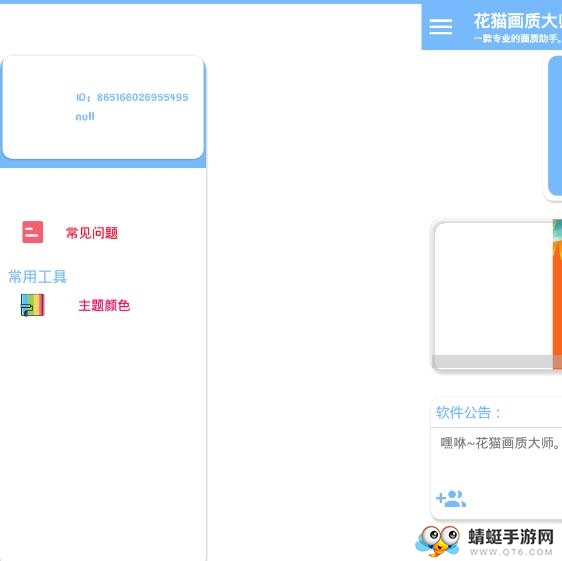Click the add group members icon
The height and width of the screenshot is (561, 562).
coord(451,499)
